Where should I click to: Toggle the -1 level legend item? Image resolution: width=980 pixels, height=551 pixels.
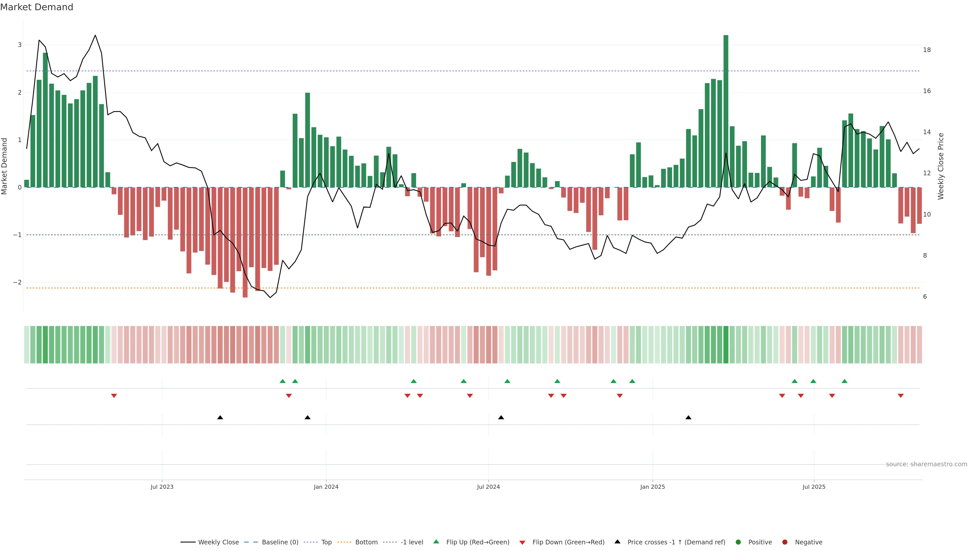(412, 542)
